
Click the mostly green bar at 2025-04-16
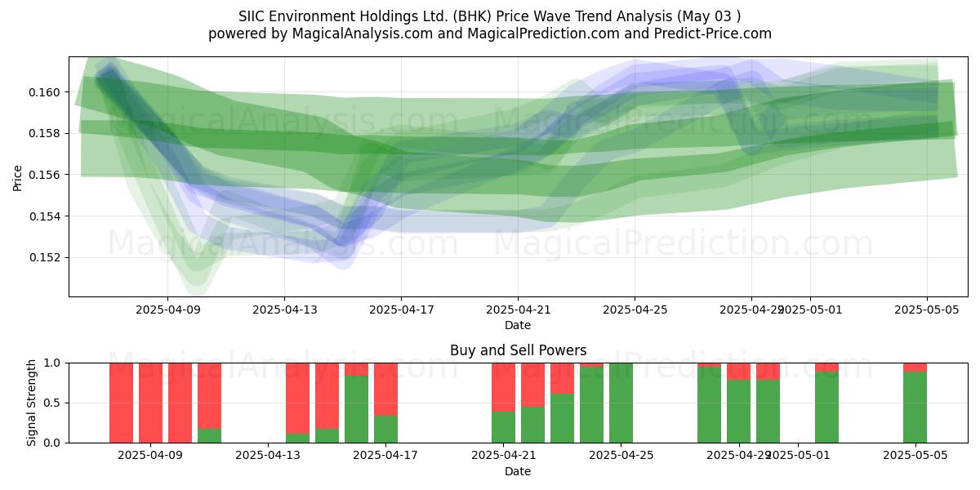coord(356,403)
